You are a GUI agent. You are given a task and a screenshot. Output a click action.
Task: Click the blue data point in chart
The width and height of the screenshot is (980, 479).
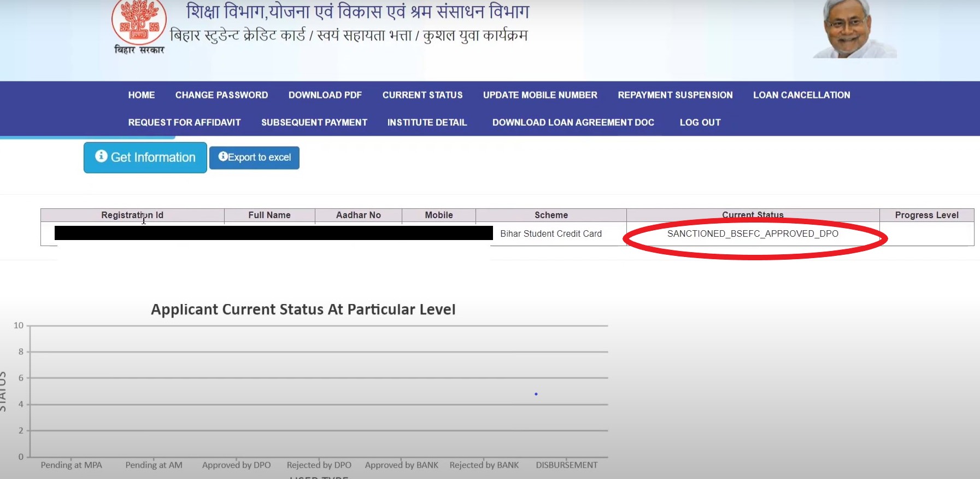[536, 394]
